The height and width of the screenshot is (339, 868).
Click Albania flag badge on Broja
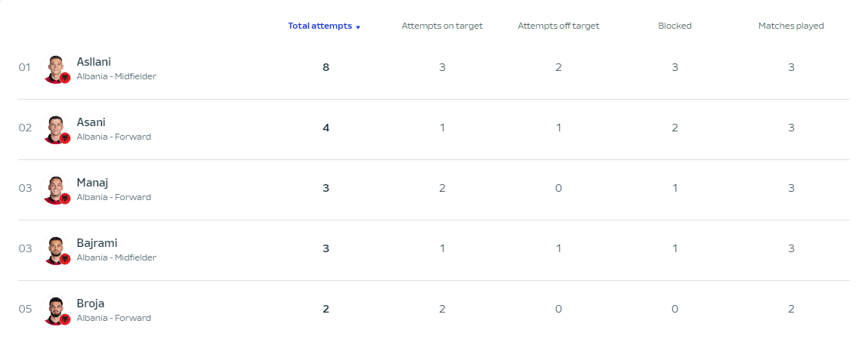tap(65, 319)
